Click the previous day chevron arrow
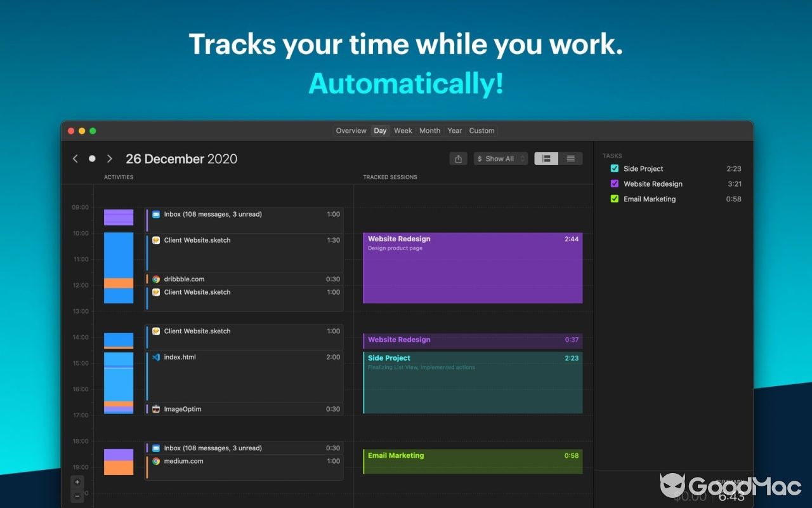812x508 pixels. click(75, 158)
